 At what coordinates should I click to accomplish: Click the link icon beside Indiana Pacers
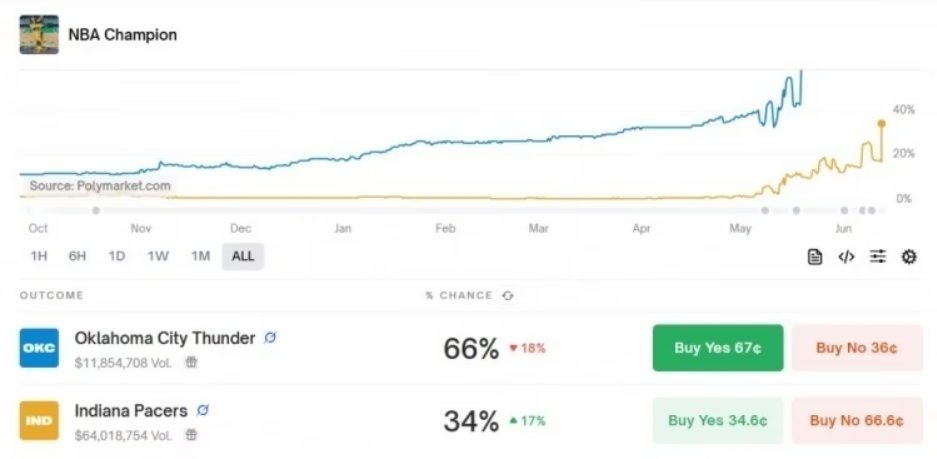[203, 411]
